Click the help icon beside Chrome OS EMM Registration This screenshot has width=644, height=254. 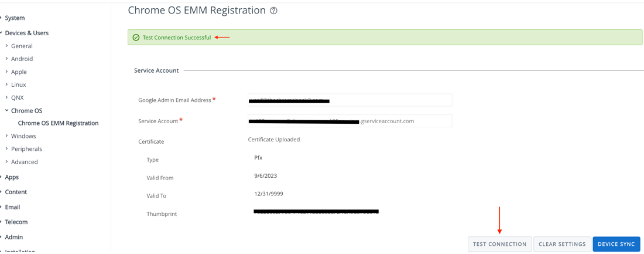point(273,11)
